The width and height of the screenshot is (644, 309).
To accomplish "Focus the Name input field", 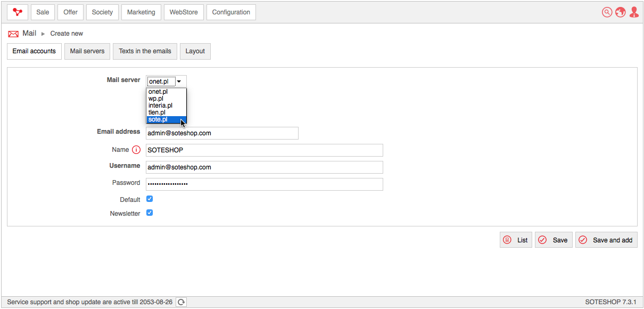I will point(265,150).
